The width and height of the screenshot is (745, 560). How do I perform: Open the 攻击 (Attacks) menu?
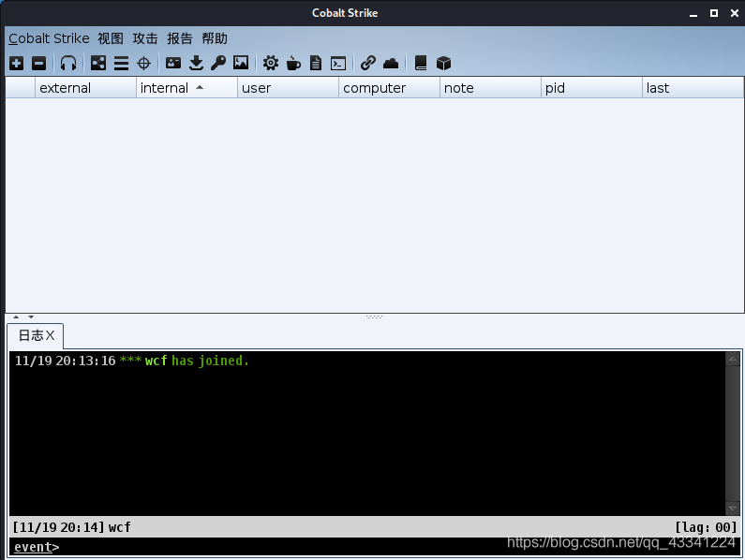coord(145,38)
